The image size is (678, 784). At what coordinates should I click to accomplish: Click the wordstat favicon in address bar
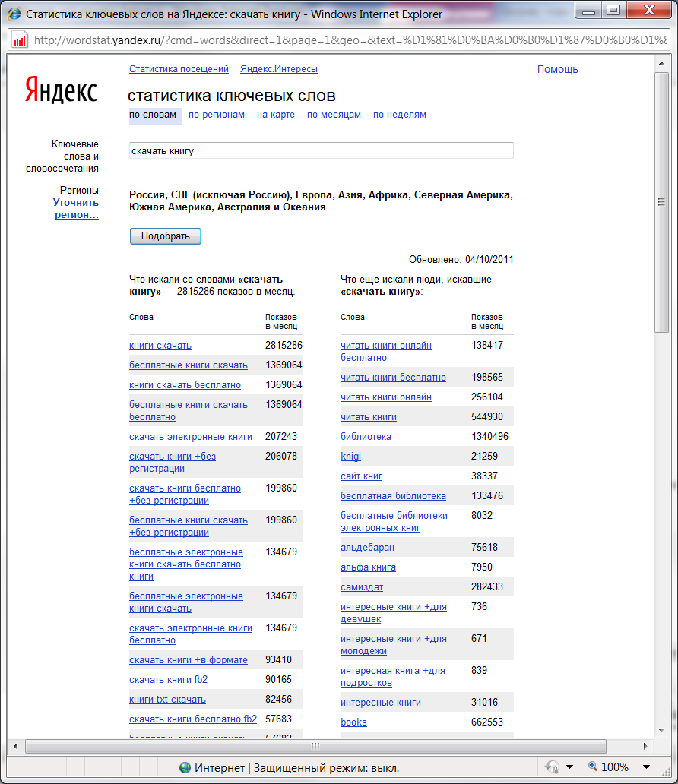click(20, 40)
